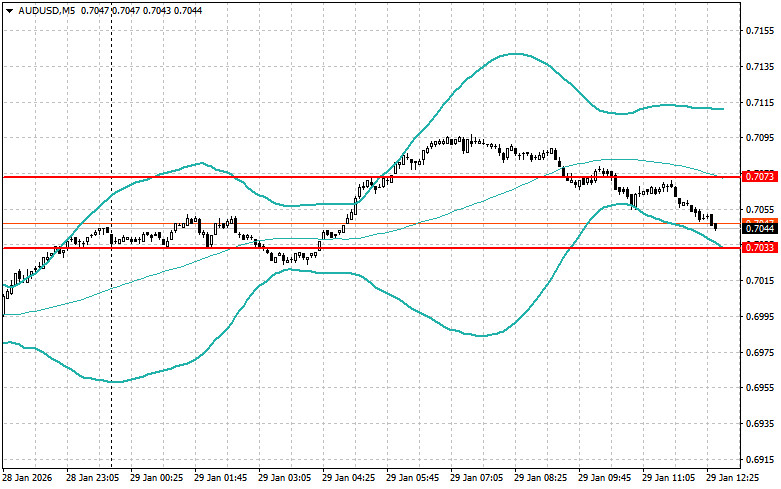This screenshot has width=781, height=489.
Task: Click the 0.6915 price axis label
Action: coord(760,460)
